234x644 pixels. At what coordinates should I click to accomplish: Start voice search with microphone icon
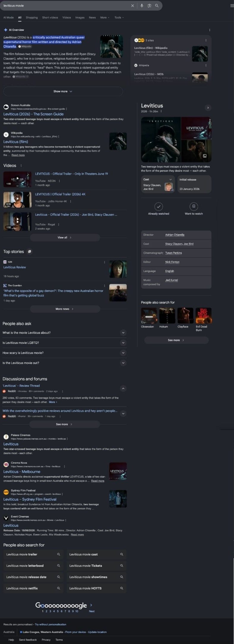142,6
